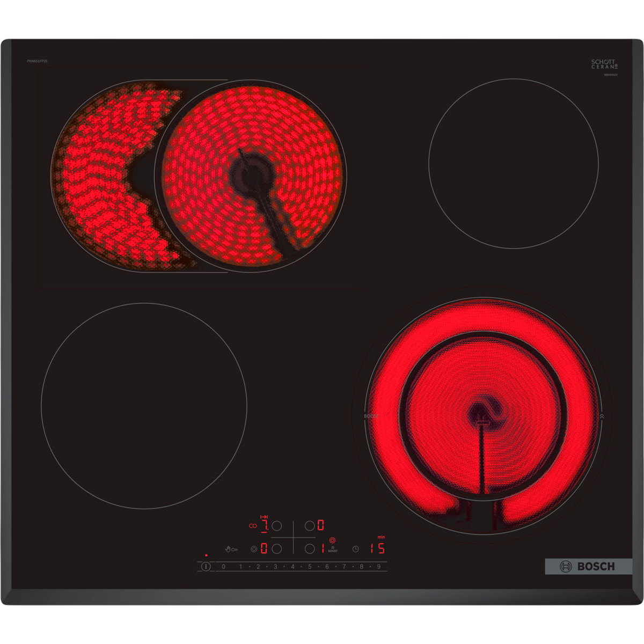Set heat level to 5 on slider
Viewport: 644px width, 644px height.
point(310,566)
